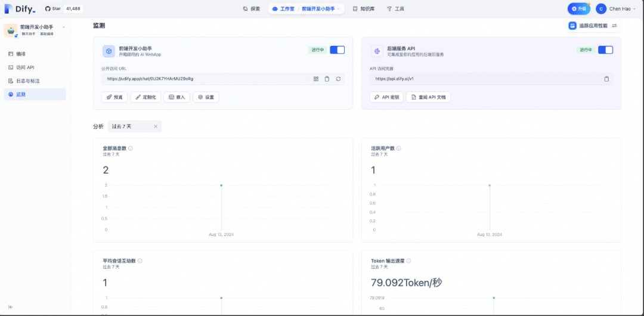The image size is (644, 316).
Task: Copy the public access URL
Action: pyautogui.click(x=327, y=79)
